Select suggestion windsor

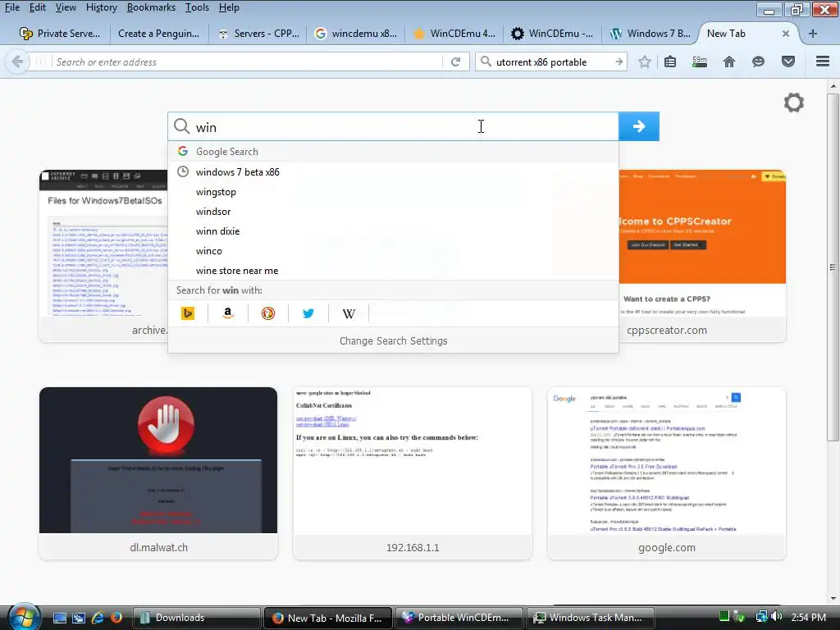[393, 211]
